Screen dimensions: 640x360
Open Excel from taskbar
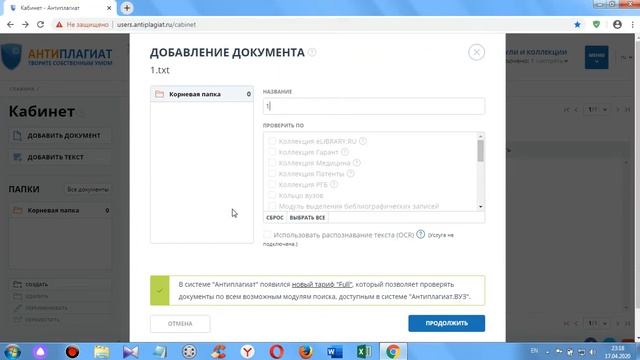click(x=364, y=351)
